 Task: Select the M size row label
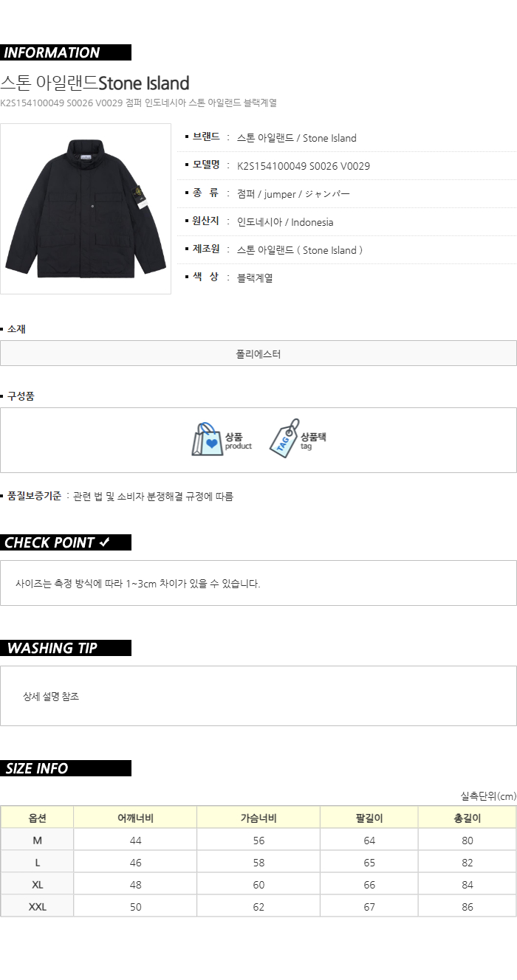(38, 840)
